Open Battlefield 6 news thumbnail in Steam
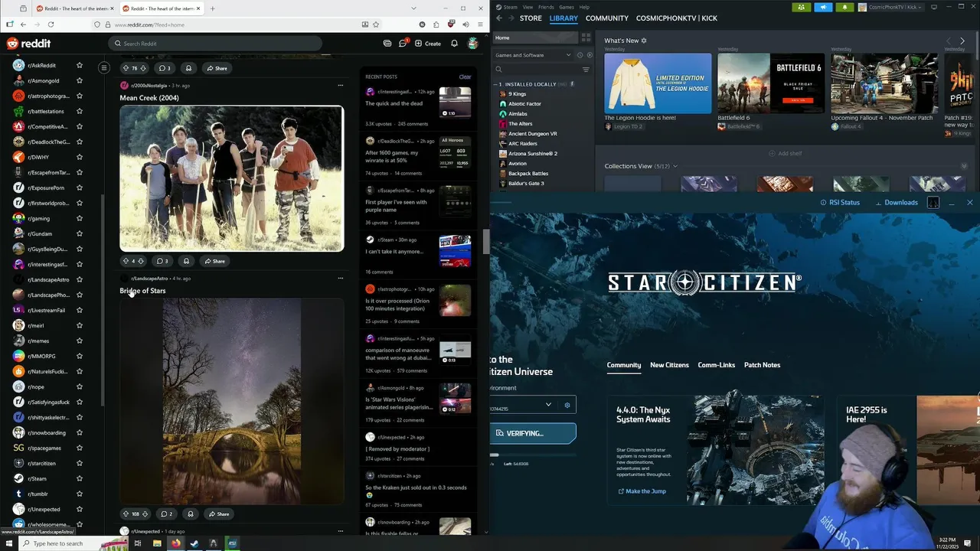 pyautogui.click(x=772, y=83)
